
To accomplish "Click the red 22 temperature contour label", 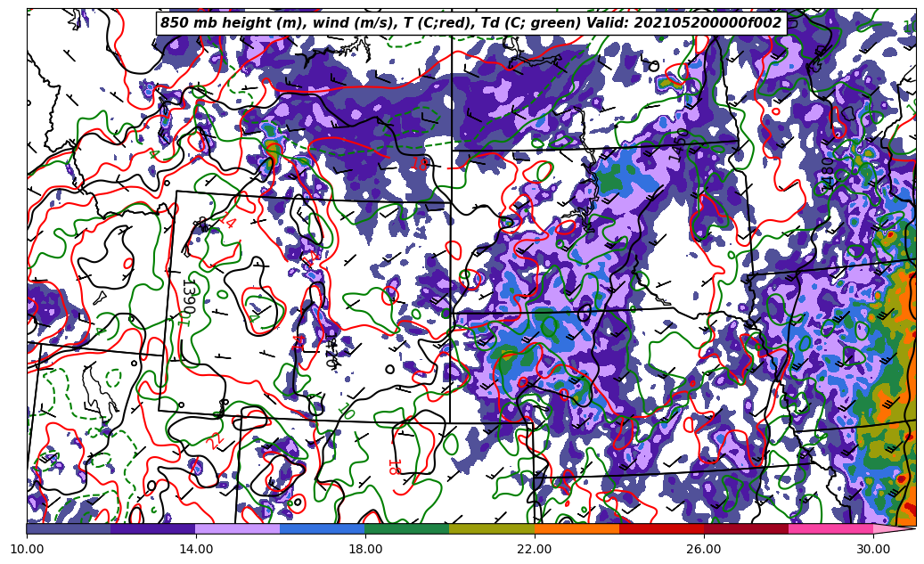I will pyautogui.click(x=215, y=440).
